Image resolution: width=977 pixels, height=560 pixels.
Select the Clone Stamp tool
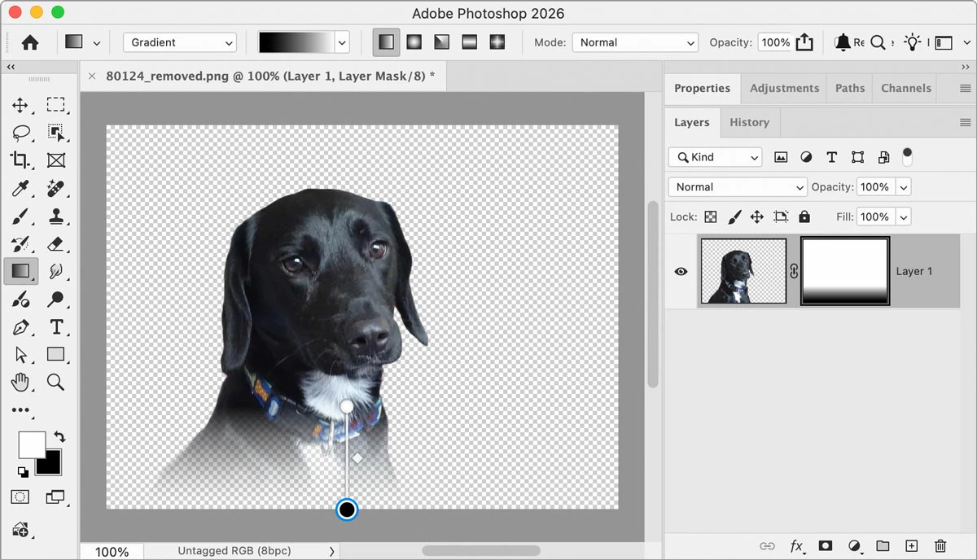(x=55, y=217)
